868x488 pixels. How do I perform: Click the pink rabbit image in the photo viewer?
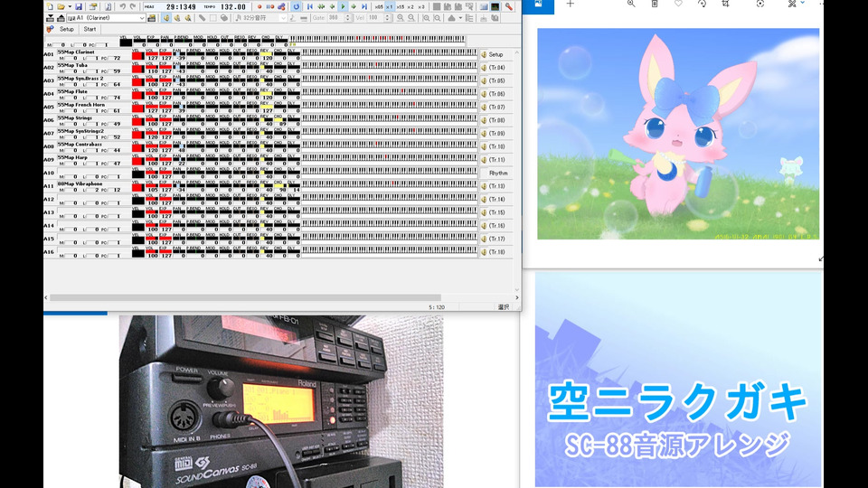click(678, 134)
